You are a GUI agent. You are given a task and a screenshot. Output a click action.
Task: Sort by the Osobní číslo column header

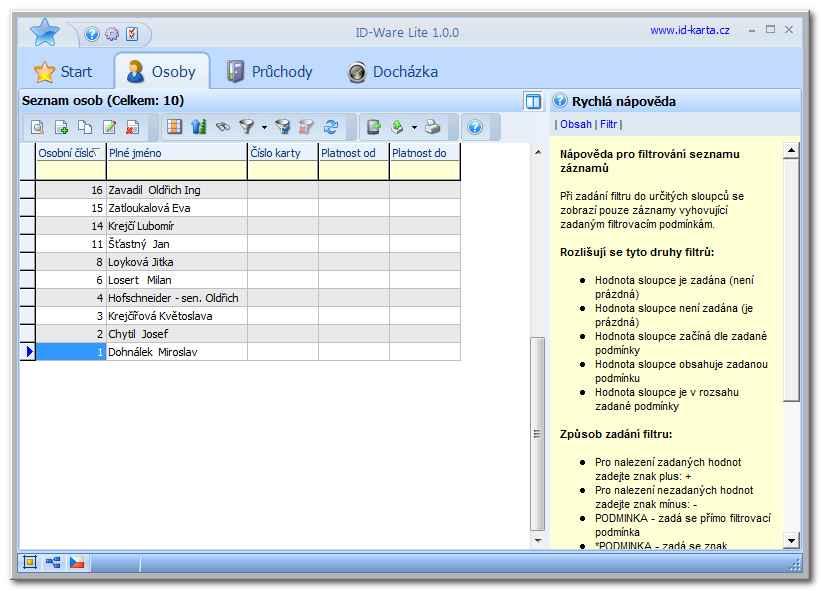tap(70, 153)
